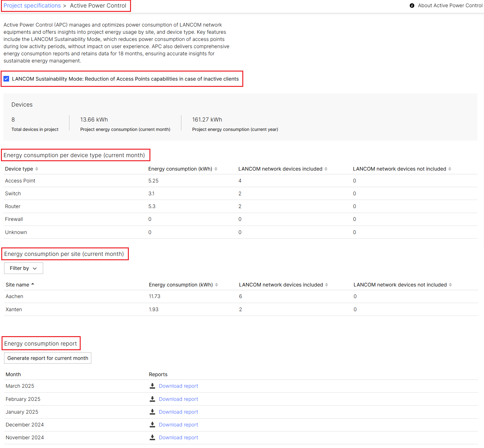
Task: Click download icon for December 2024 report
Action: [x=152, y=425]
